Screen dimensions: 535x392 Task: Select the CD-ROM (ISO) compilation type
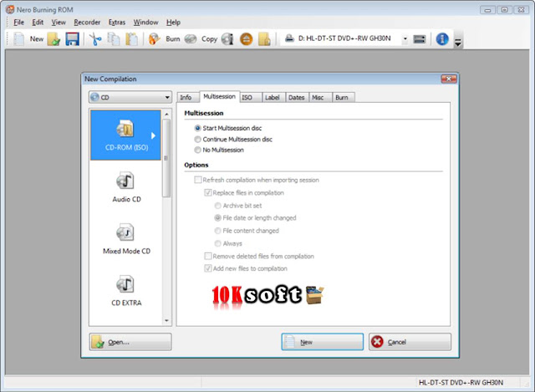click(125, 135)
